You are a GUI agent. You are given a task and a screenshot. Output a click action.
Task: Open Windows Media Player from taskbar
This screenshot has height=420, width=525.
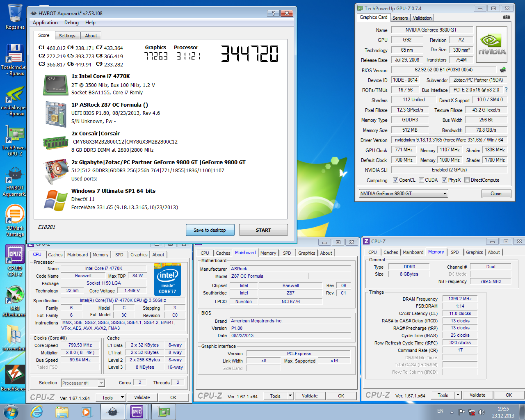point(86,412)
